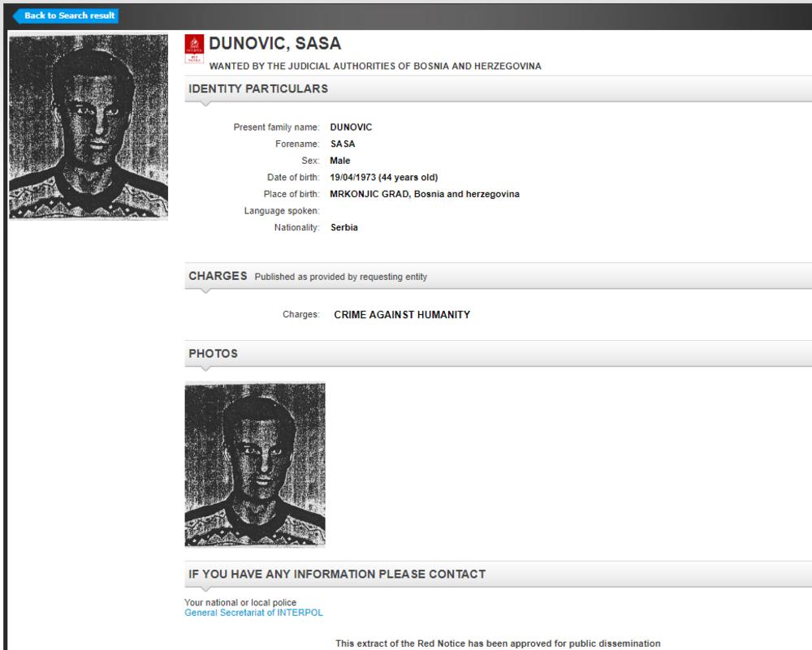Select the IF YOU HAVE ANY INFORMATION header

coord(337,575)
